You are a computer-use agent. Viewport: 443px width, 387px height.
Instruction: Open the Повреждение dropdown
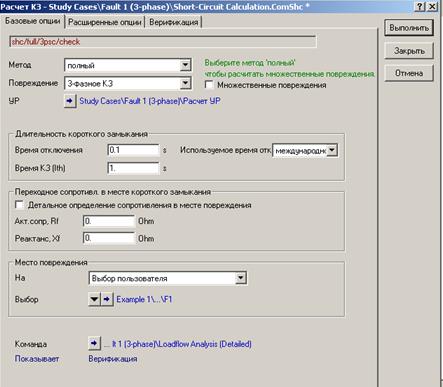click(x=185, y=83)
